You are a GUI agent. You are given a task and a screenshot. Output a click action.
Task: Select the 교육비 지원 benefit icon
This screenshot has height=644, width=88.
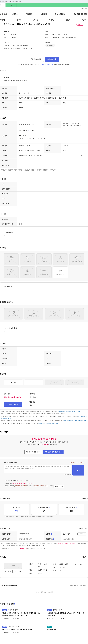point(60,259)
